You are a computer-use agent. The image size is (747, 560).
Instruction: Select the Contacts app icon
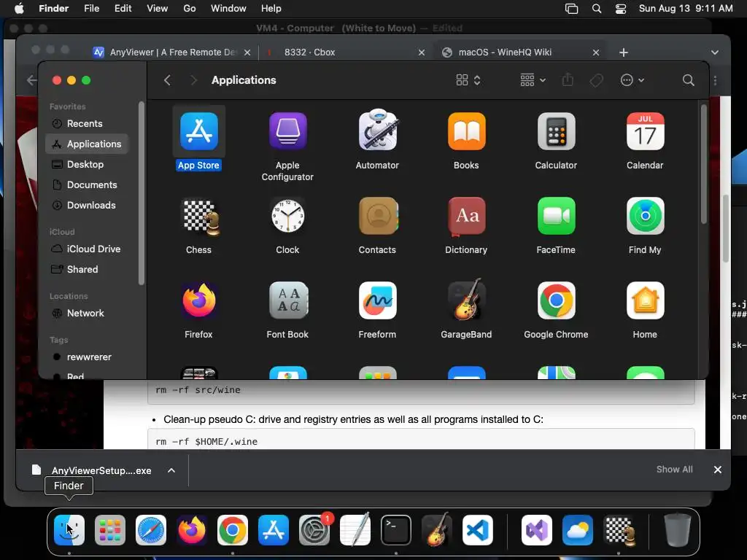[379, 216]
